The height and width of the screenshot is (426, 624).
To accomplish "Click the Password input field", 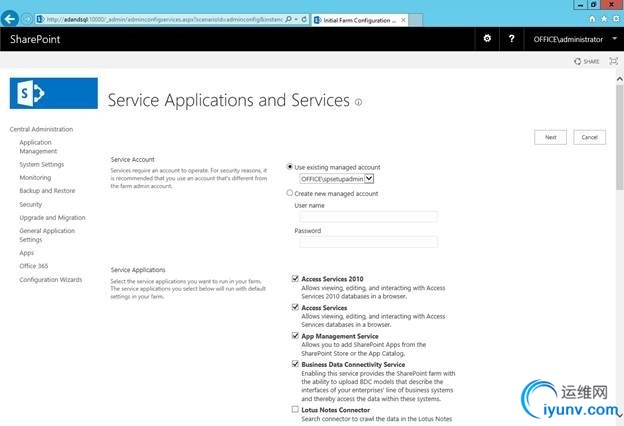I will click(x=368, y=242).
